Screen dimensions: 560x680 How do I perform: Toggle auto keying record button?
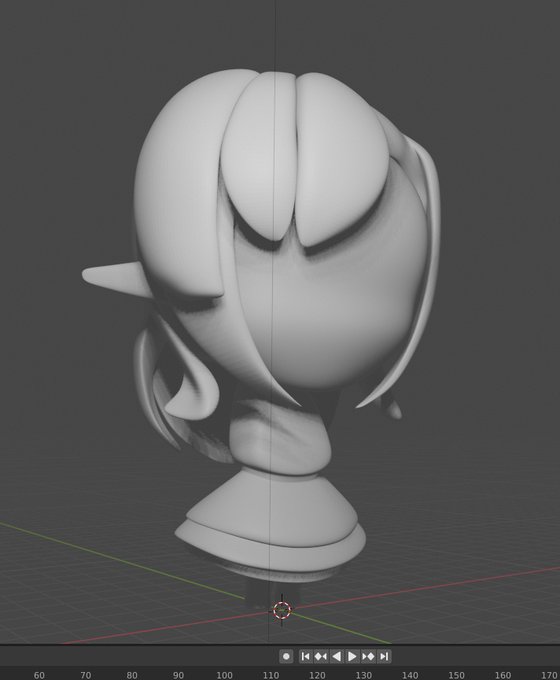[286, 656]
